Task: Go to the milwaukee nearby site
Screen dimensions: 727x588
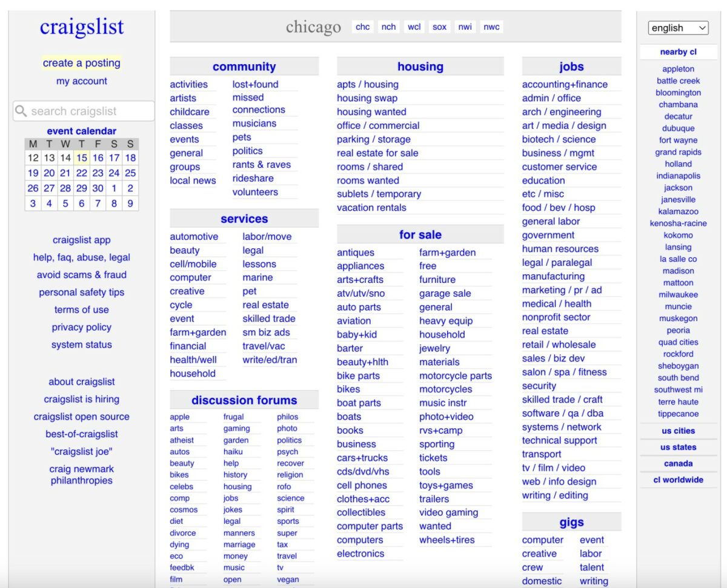Action: click(x=678, y=295)
